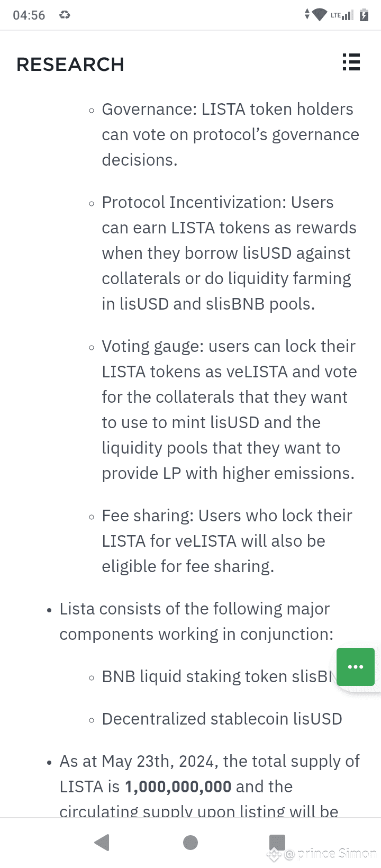Image resolution: width=381 pixels, height=868 pixels.
Task: Open the table of contents list icon
Action: (x=351, y=62)
